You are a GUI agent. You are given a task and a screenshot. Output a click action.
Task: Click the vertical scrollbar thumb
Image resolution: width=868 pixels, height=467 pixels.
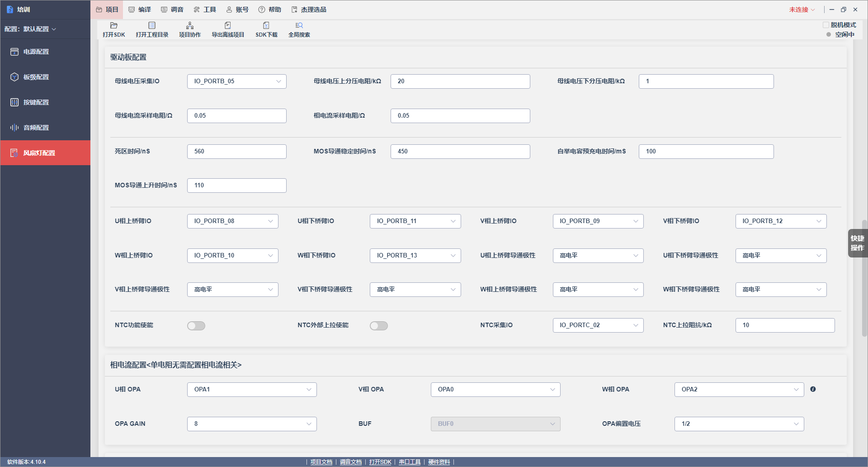coord(864,278)
